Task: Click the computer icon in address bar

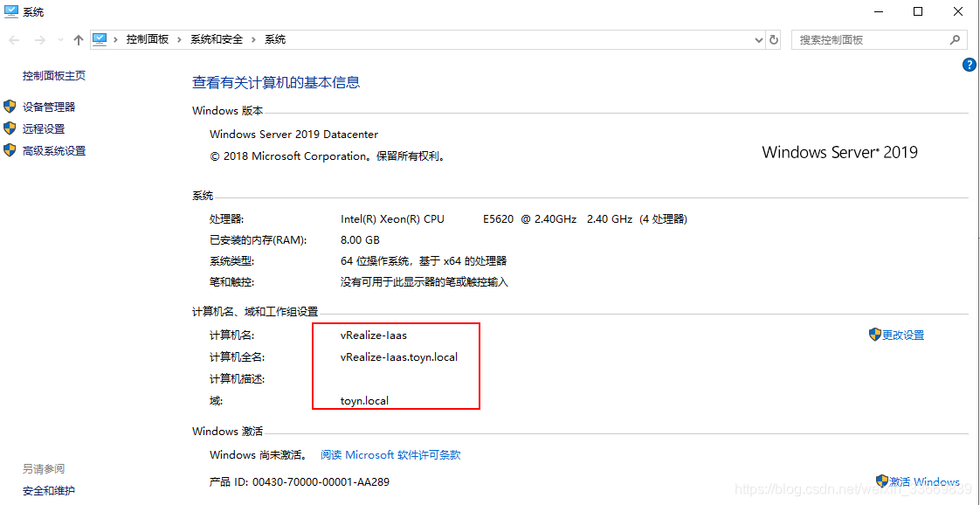Action: tap(100, 39)
